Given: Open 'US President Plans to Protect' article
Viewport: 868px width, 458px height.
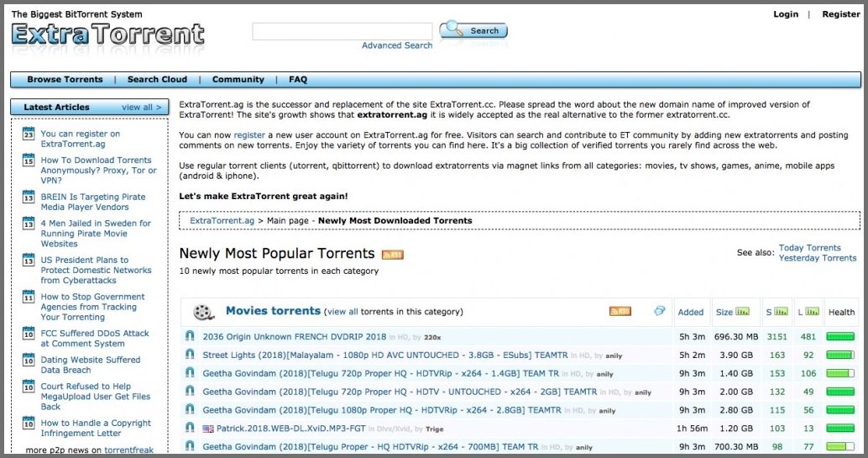Looking at the screenshot, I should [96, 270].
